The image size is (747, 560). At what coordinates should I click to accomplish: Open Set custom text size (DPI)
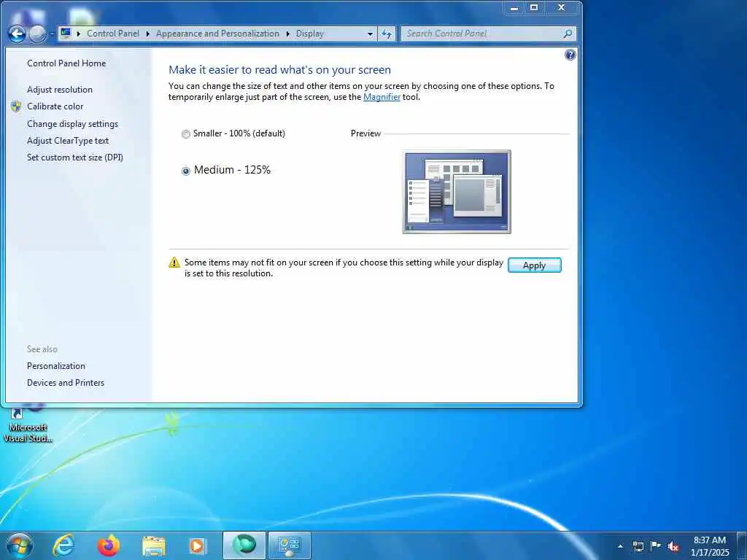(75, 157)
